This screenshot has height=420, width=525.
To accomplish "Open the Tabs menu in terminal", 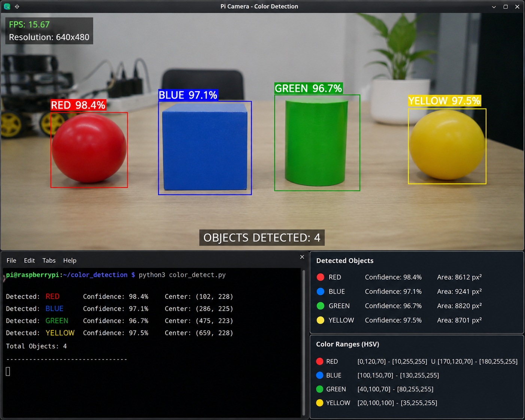I will (49, 261).
